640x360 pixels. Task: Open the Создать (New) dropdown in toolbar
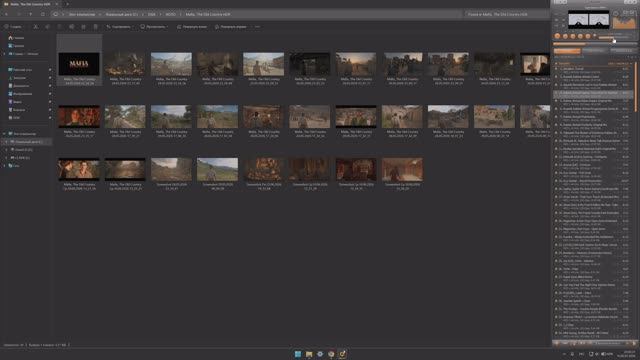[13, 27]
